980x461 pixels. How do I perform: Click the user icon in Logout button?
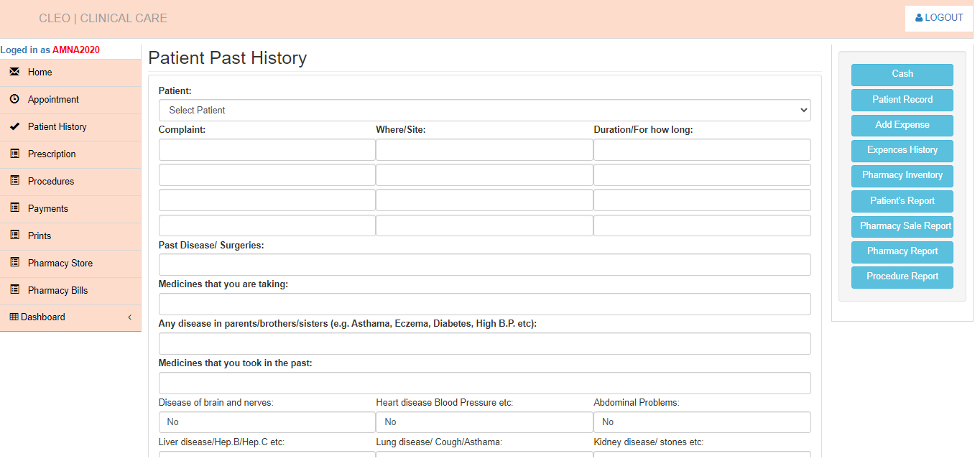click(x=918, y=18)
